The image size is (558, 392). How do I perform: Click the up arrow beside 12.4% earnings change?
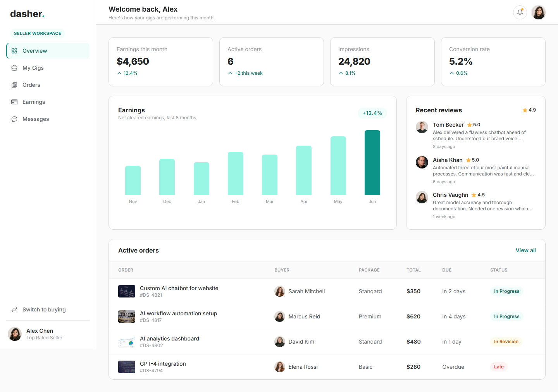119,73
